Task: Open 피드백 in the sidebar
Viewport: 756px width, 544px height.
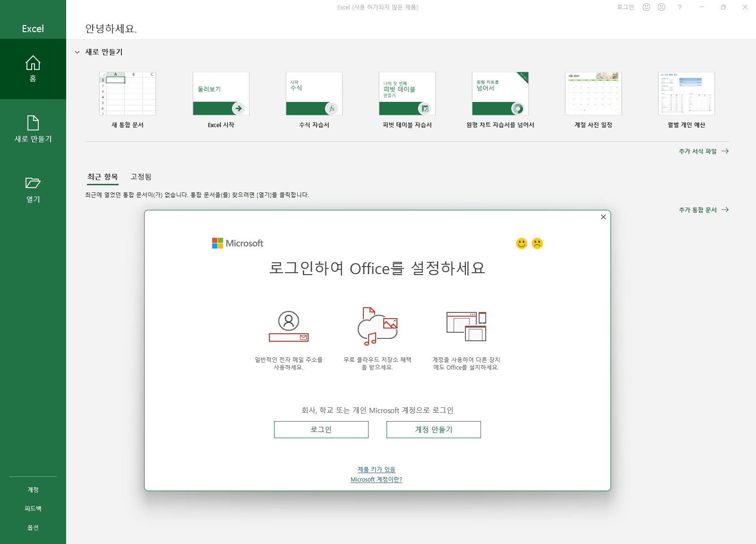Action: click(x=33, y=509)
